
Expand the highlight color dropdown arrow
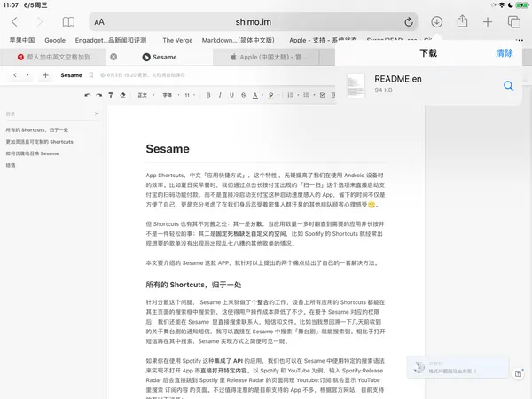[x=278, y=95]
